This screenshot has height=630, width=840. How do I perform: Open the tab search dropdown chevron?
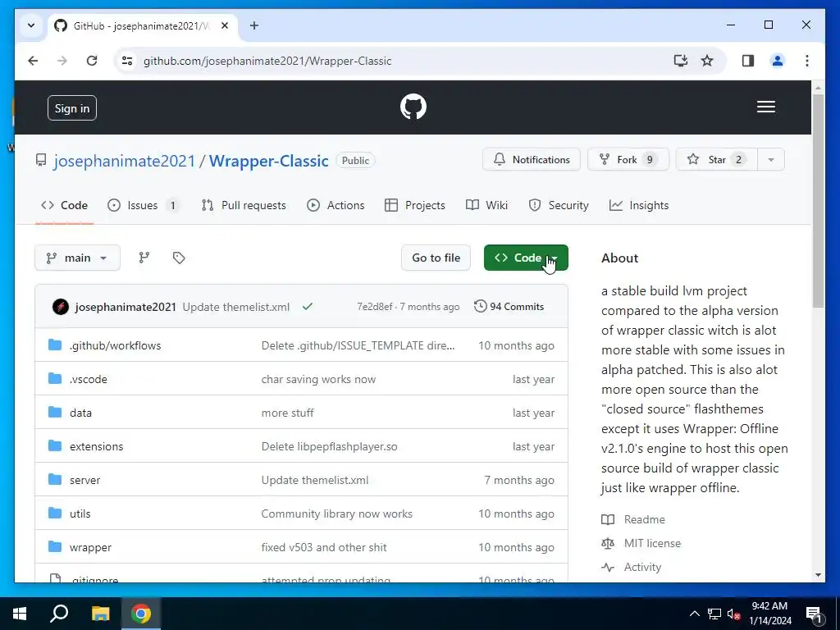point(31,25)
